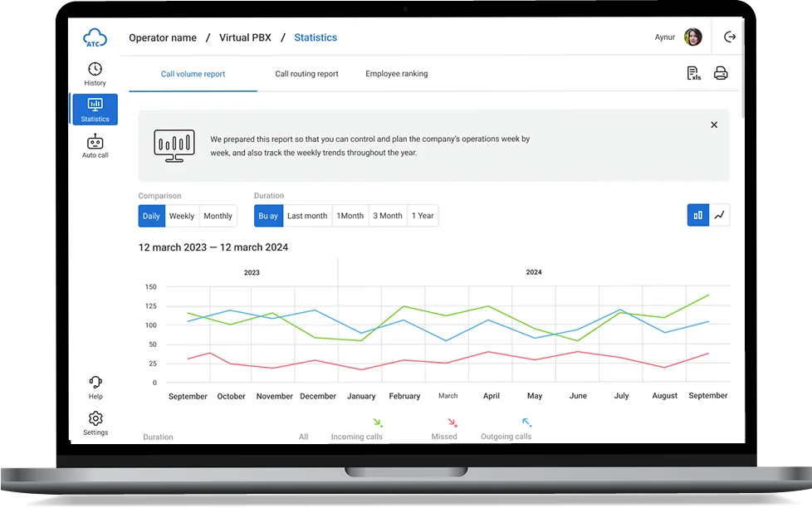Image resolution: width=812 pixels, height=508 pixels.
Task: Select the Outgoing calls column header
Action: 506,437
